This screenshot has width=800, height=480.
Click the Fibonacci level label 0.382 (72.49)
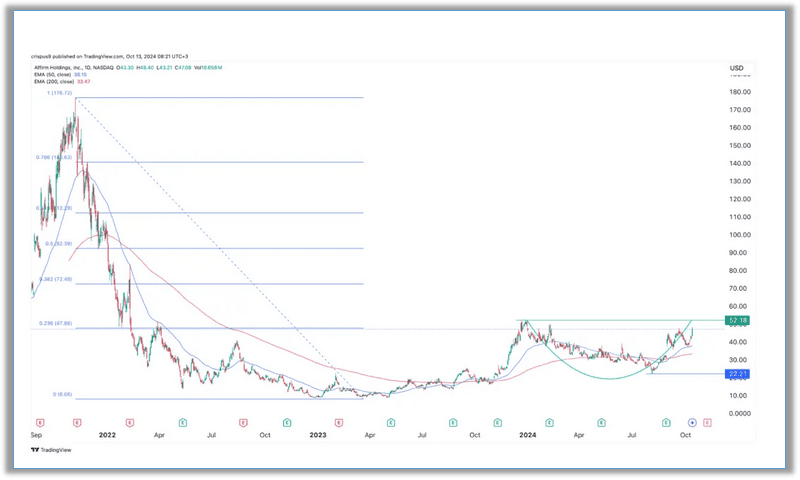[x=56, y=280]
